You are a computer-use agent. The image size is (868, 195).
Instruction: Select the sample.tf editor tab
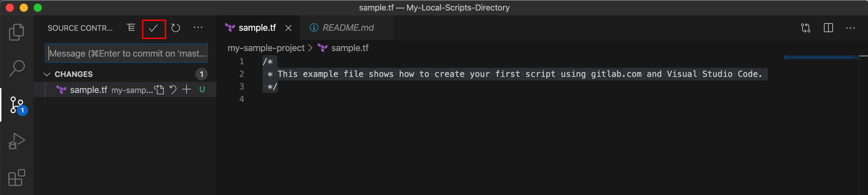257,28
